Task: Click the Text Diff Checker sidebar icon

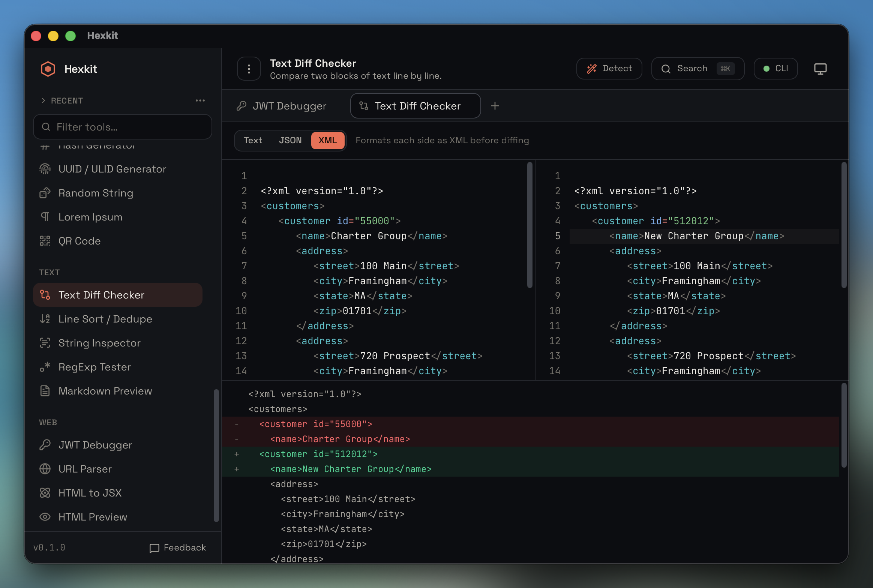Action: click(45, 295)
